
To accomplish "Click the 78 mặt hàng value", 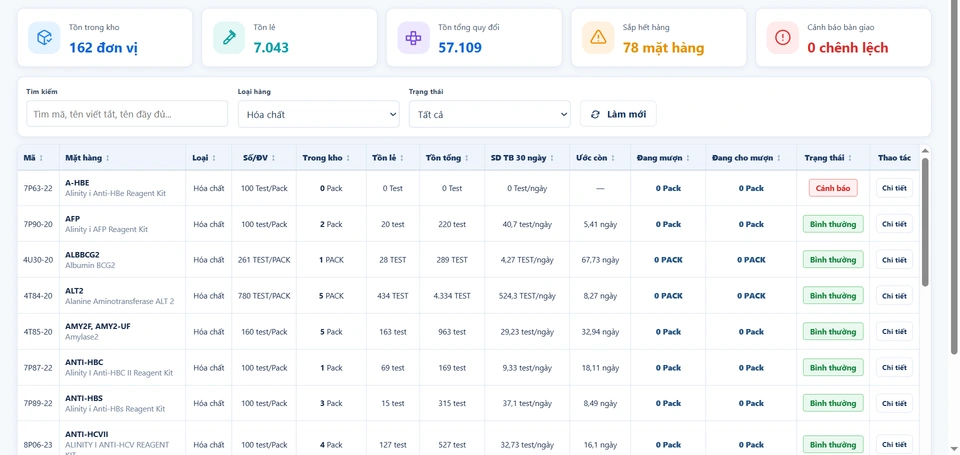I will point(663,48).
